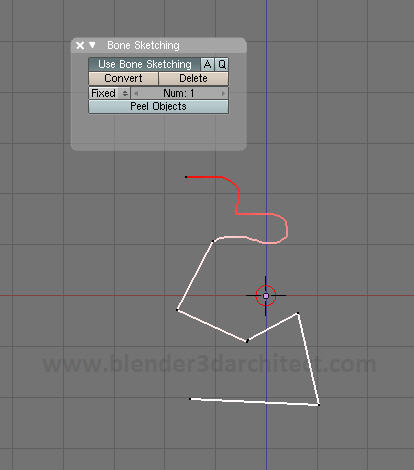Select white stroke's bottom-left end point
The image size is (414, 470).
(190, 399)
